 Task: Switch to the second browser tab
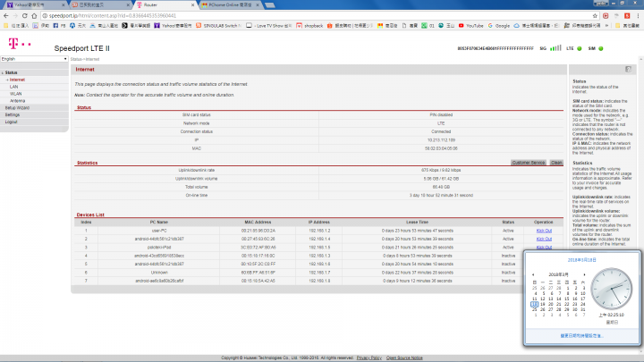(x=98, y=5)
